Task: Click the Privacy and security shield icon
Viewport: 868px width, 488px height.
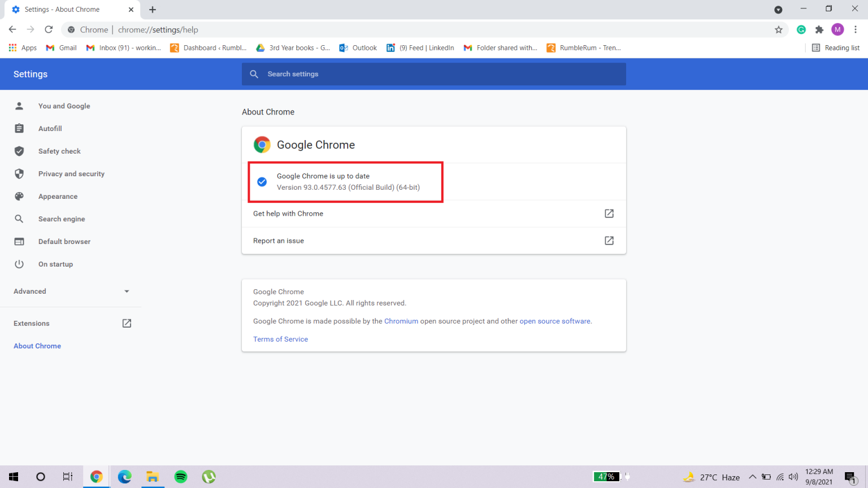Action: 19,173
